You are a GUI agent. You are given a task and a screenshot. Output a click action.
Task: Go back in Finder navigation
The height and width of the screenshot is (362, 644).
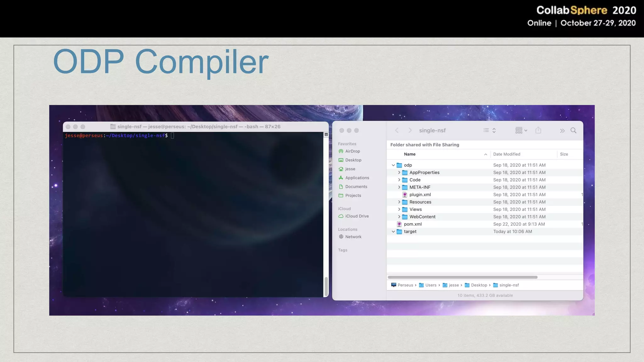(x=397, y=130)
